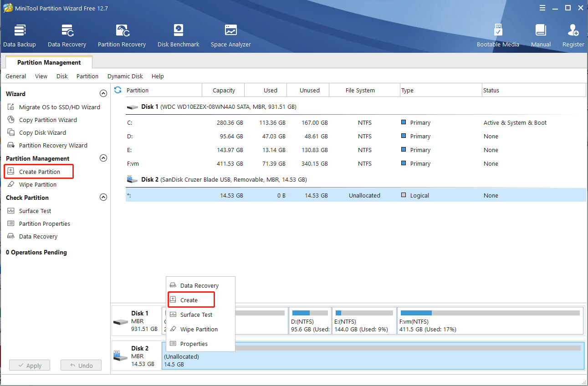Screen dimensions: 588x386
Task: Choose Wipe Partition in the context menu
Action: point(200,329)
